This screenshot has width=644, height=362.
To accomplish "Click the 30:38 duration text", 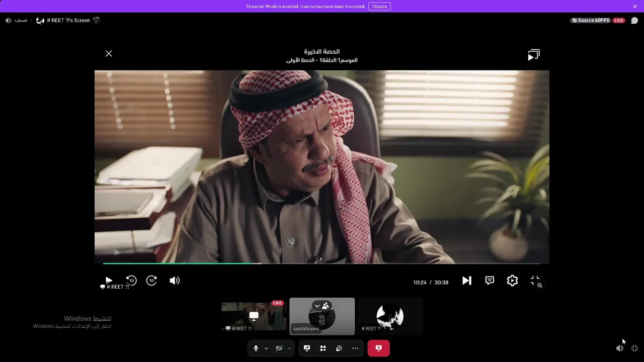I will coord(441,283).
